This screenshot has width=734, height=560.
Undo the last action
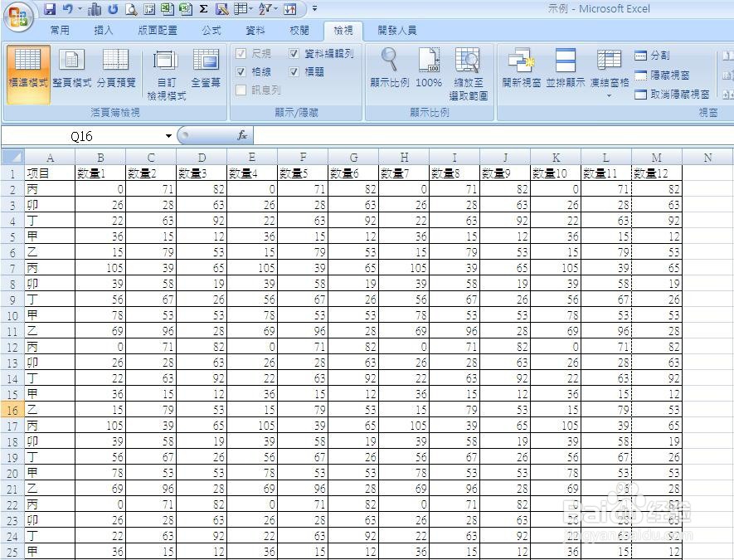[x=68, y=9]
